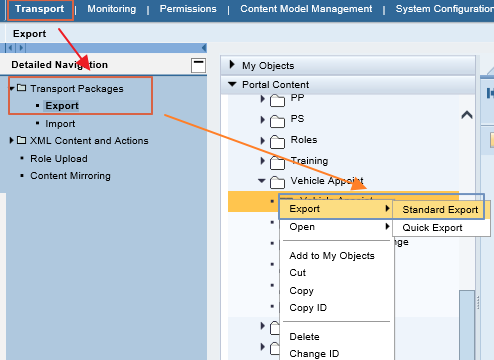Open the Permissions tab
Screen dimensions: 494x360
(188, 9)
